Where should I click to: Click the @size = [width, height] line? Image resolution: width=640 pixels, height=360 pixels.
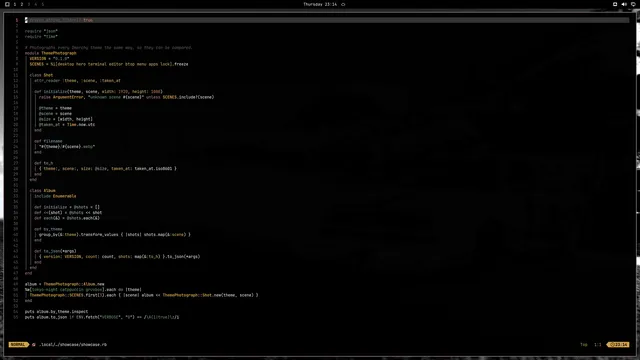click(x=66, y=119)
